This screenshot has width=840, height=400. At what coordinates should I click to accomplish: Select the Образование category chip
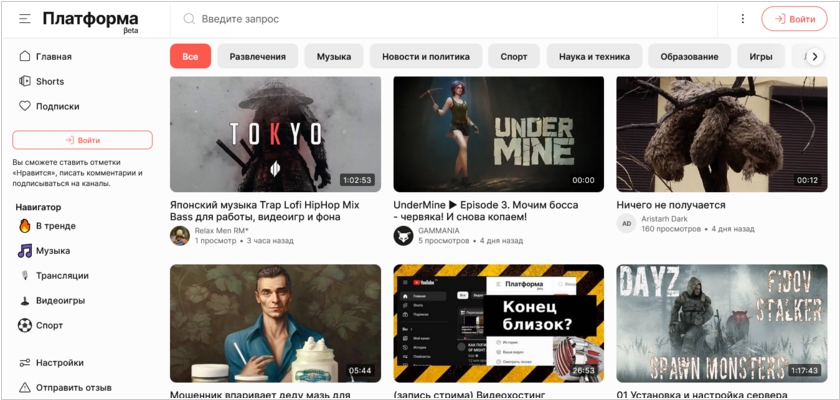coord(689,56)
